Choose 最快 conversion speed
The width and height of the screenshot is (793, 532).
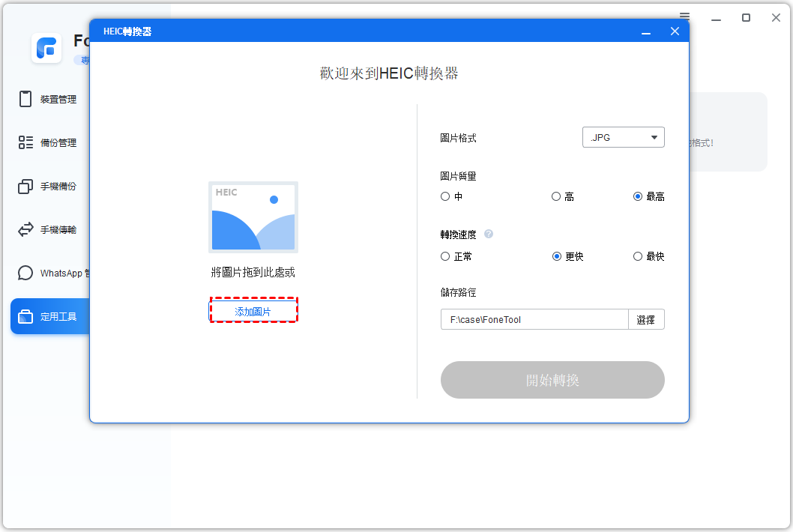(x=638, y=256)
